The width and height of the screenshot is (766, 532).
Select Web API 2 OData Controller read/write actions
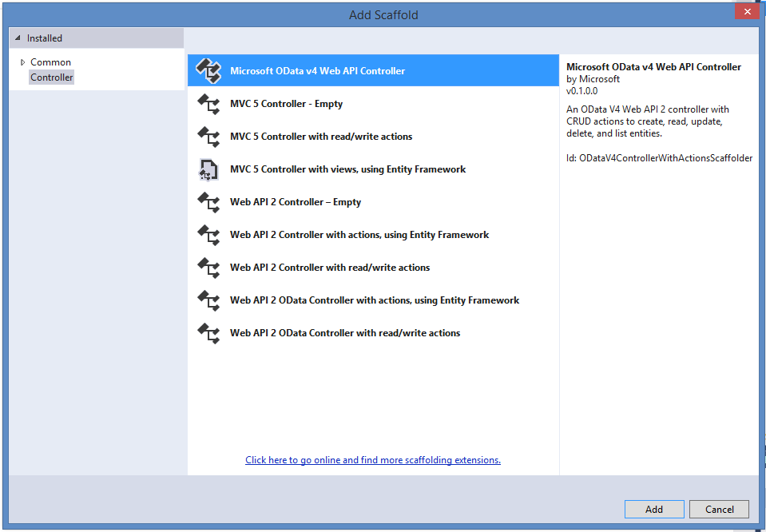[x=373, y=332]
